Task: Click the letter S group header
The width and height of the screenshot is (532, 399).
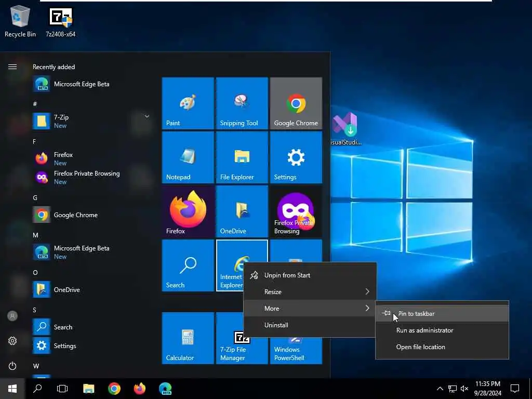Action: (x=34, y=310)
